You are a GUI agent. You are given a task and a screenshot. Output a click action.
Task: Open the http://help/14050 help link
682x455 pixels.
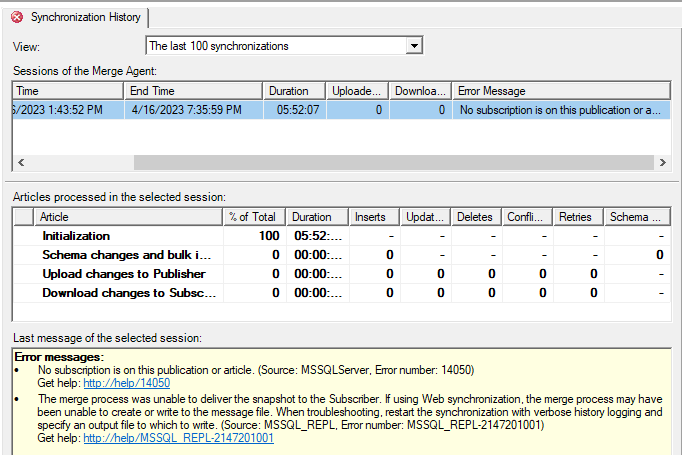click(x=127, y=383)
